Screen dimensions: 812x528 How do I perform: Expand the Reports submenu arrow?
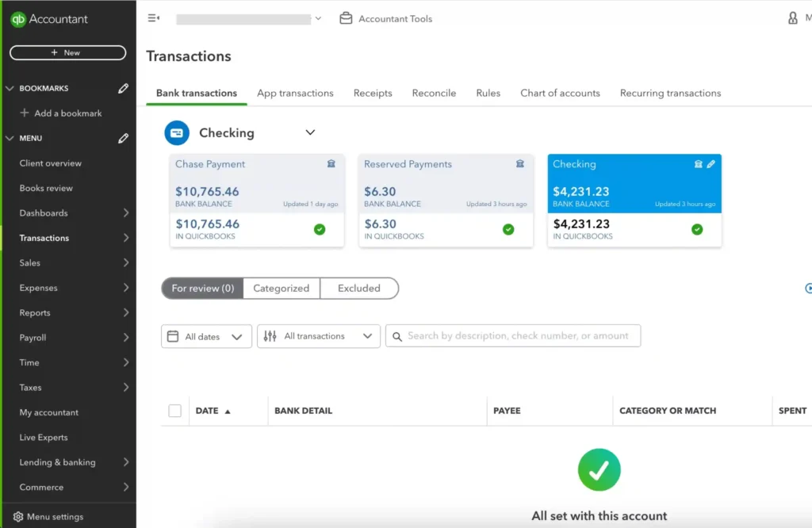[126, 312]
